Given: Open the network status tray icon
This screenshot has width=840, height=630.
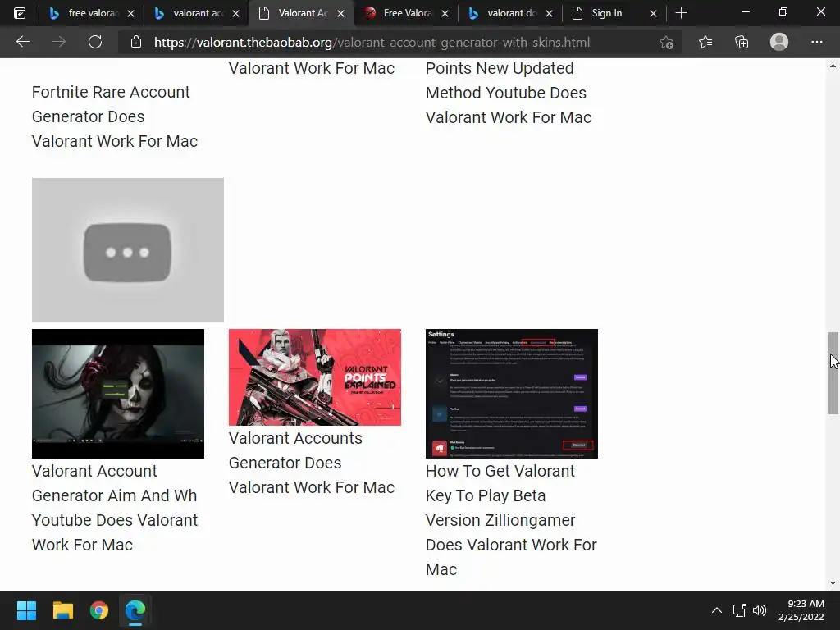Looking at the screenshot, I should [x=740, y=610].
